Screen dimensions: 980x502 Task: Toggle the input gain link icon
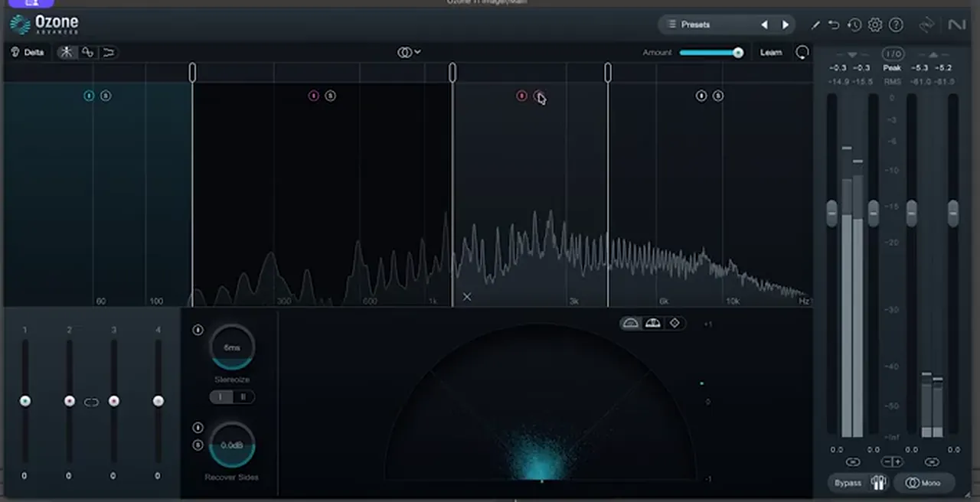(x=853, y=462)
